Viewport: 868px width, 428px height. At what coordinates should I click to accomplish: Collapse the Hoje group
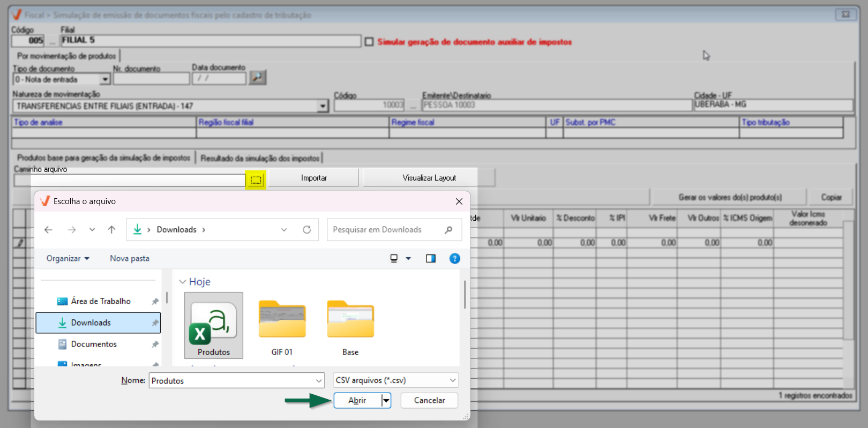183,282
